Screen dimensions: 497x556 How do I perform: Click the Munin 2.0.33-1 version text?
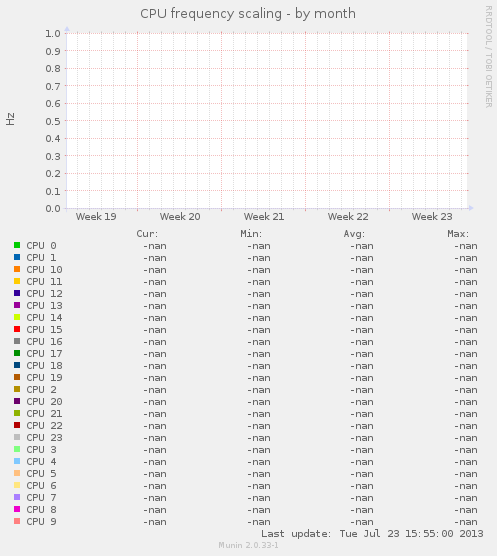click(x=248, y=545)
